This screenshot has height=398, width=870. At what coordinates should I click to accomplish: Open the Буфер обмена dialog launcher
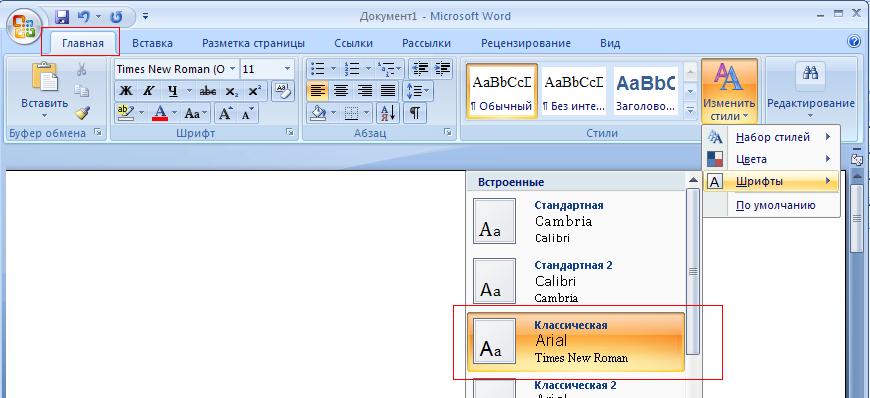(x=98, y=132)
